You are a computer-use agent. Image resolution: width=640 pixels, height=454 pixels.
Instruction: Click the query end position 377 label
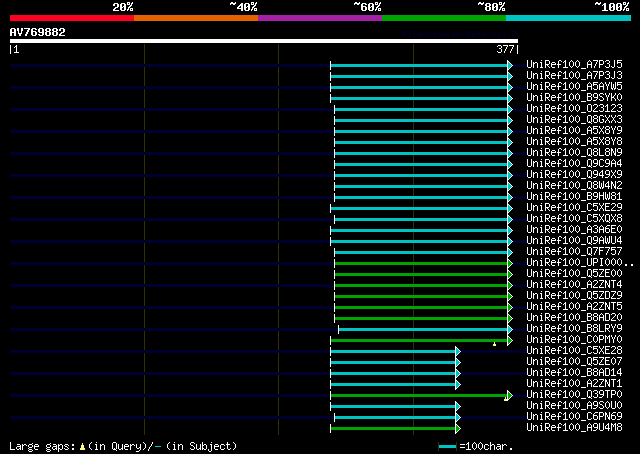(x=505, y=49)
